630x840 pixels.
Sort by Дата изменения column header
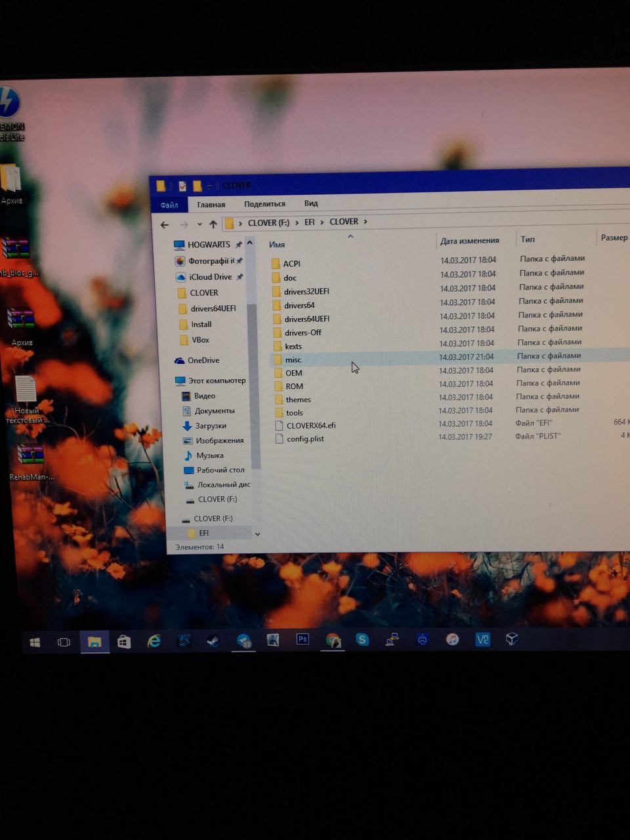[470, 241]
